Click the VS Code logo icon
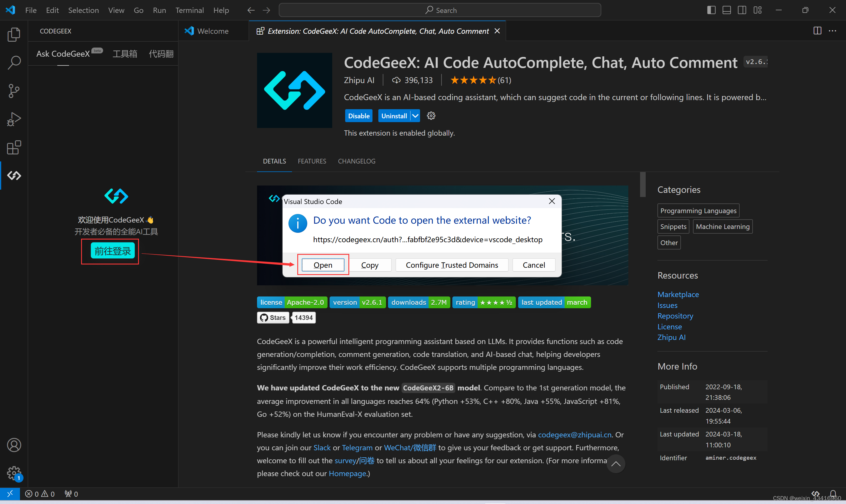Viewport: 846px width, 504px height. click(11, 10)
